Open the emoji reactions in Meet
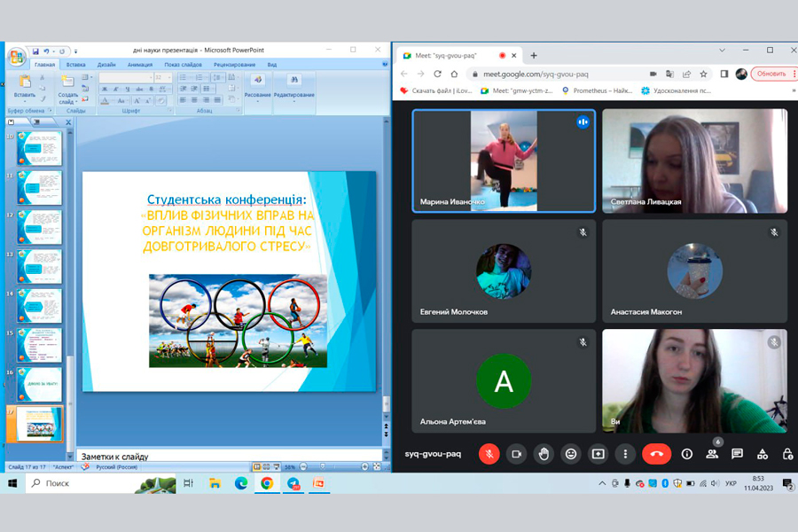 pyautogui.click(x=571, y=454)
